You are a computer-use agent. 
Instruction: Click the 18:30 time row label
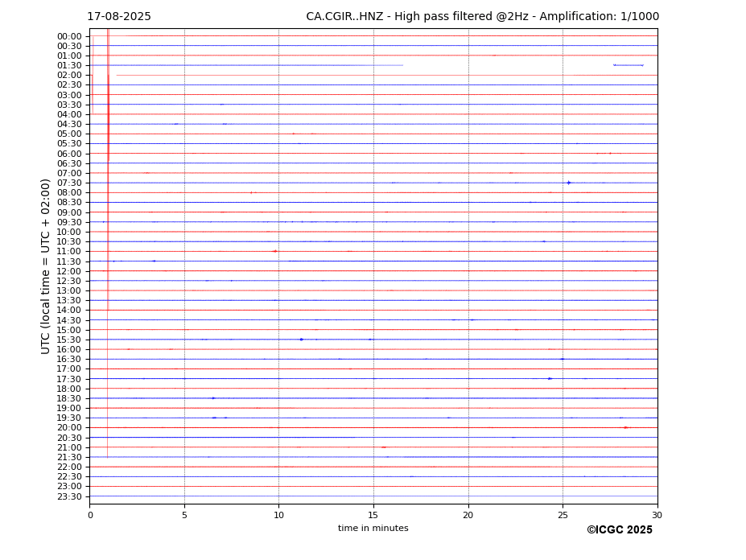coord(69,399)
